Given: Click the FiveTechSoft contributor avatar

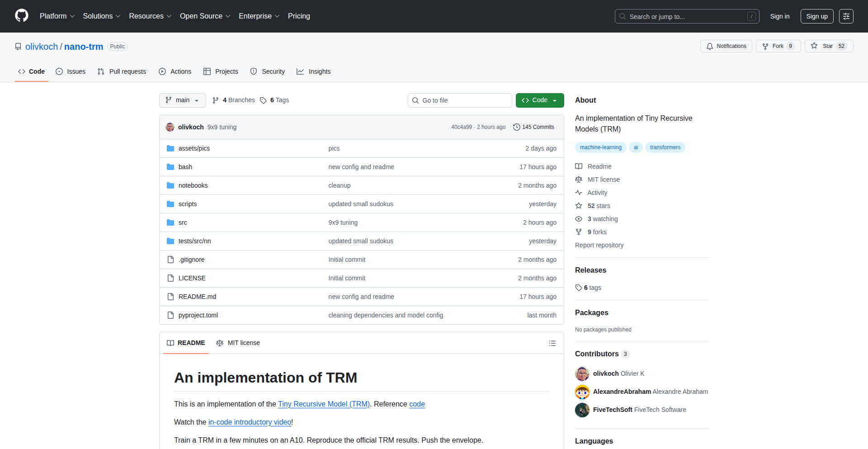Looking at the screenshot, I should (x=582, y=410).
